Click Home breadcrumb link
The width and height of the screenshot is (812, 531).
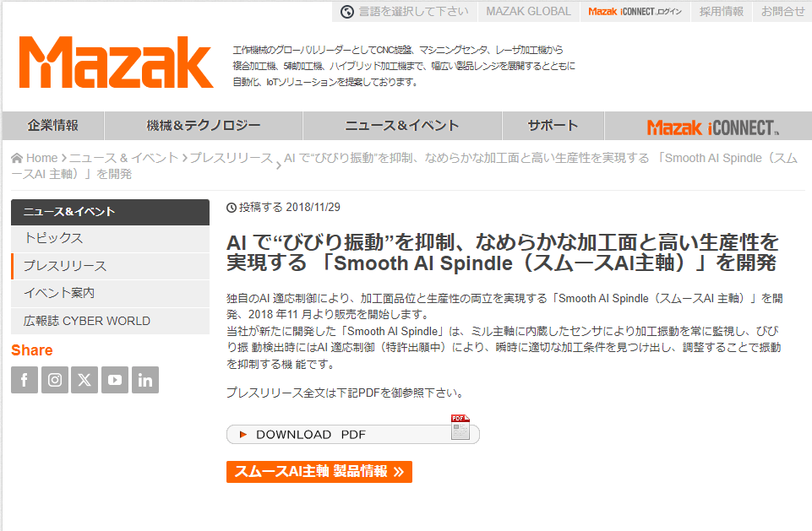pos(42,158)
